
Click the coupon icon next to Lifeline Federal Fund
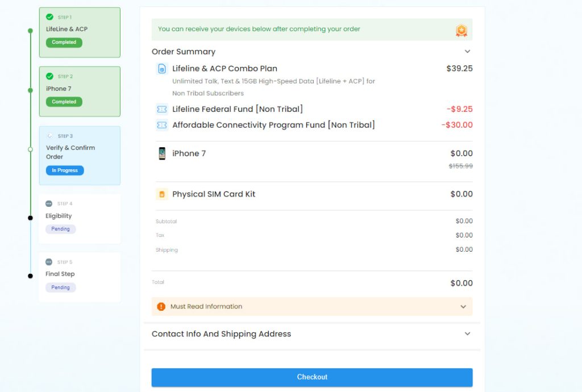[x=162, y=109]
